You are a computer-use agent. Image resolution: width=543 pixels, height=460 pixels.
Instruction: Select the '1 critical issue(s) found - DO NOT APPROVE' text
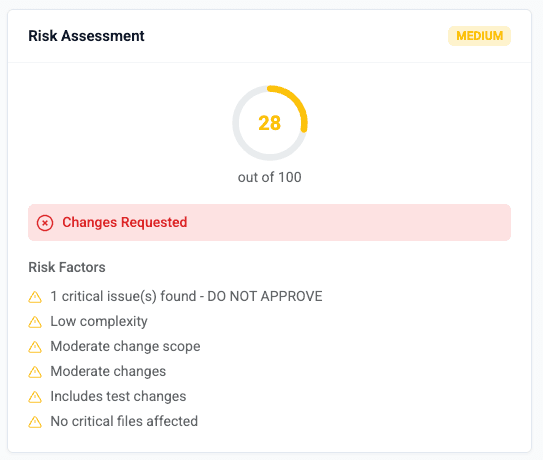(x=186, y=297)
